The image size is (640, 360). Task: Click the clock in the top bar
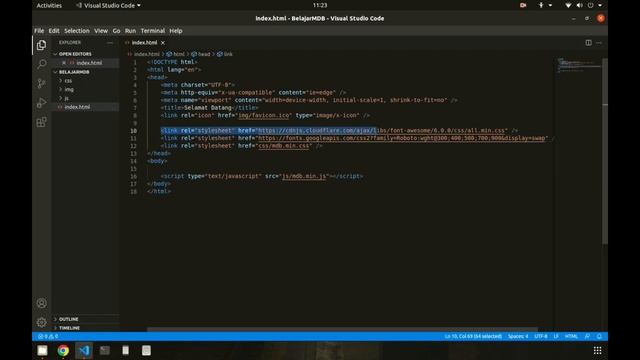(x=320, y=5)
